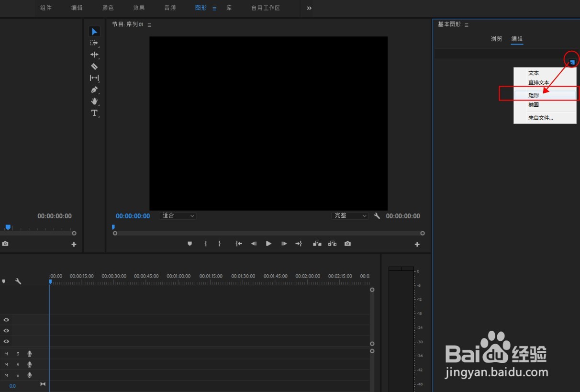The height and width of the screenshot is (392, 580).
Task: Click the icon beside master value 0.0
Action: pyautogui.click(x=43, y=384)
